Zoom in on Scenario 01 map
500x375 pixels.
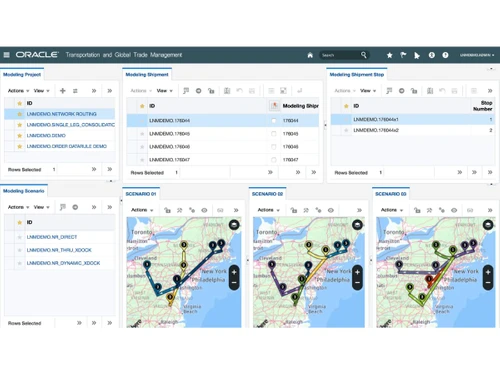pyautogui.click(x=234, y=272)
